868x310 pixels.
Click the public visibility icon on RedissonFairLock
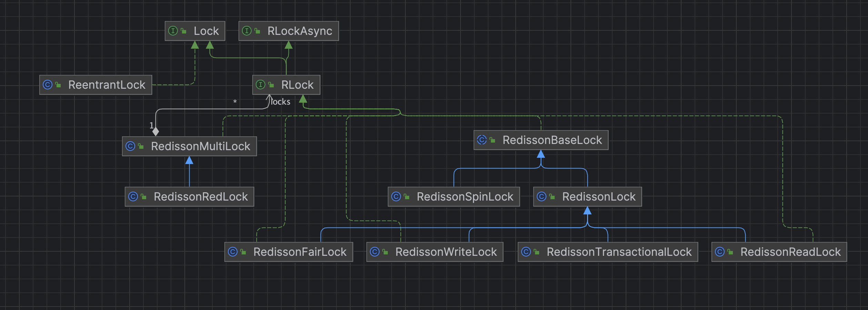(243, 252)
